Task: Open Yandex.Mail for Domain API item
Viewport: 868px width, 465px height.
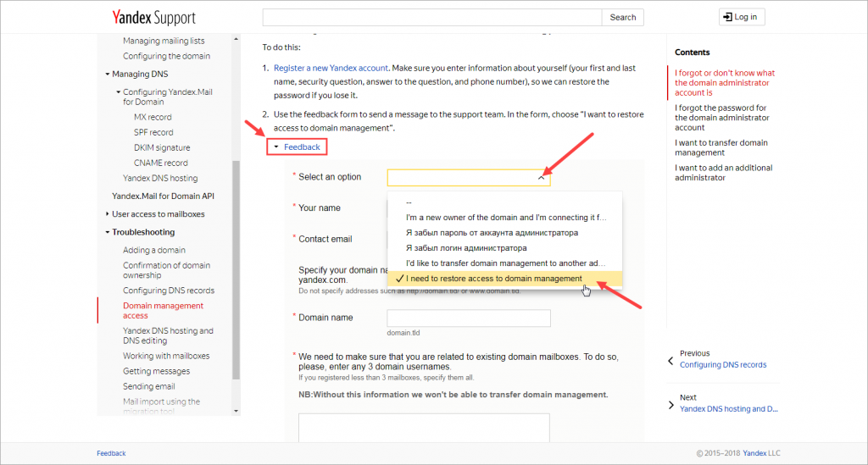Action: coord(163,196)
